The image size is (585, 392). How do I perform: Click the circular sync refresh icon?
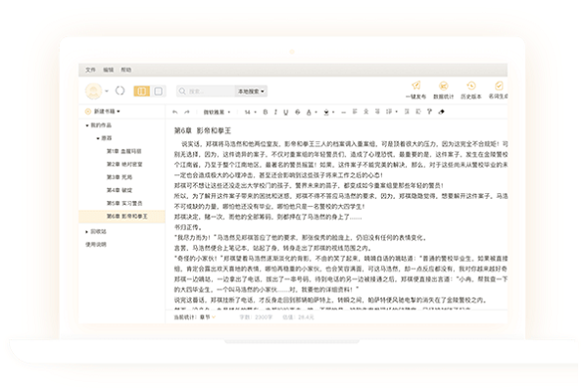coord(120,90)
